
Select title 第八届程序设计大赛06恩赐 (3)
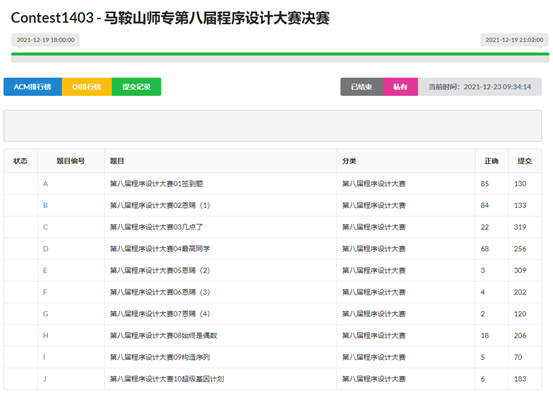[160, 292]
